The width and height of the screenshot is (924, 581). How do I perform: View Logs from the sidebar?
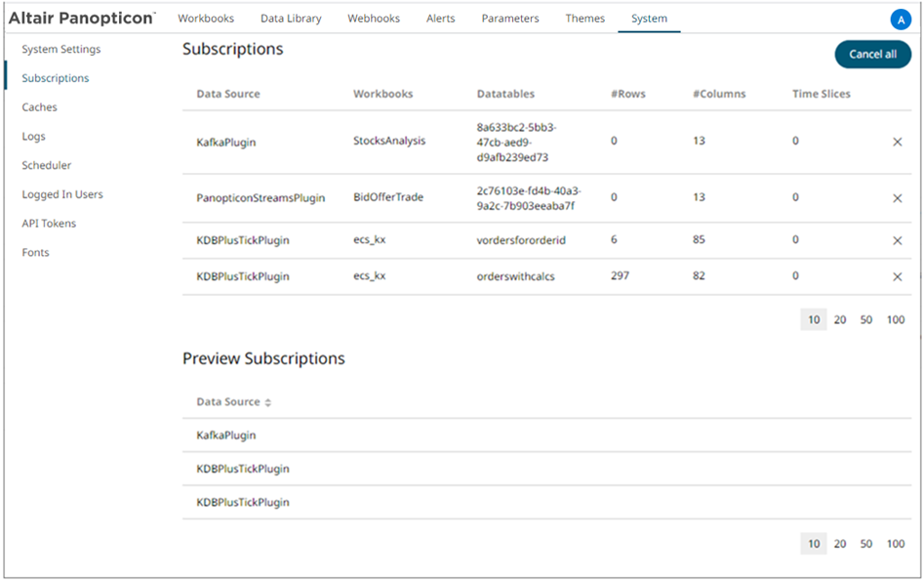click(34, 137)
